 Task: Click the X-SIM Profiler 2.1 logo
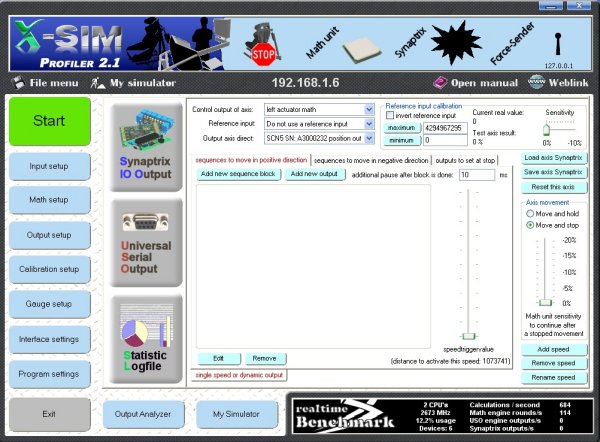click(x=69, y=44)
